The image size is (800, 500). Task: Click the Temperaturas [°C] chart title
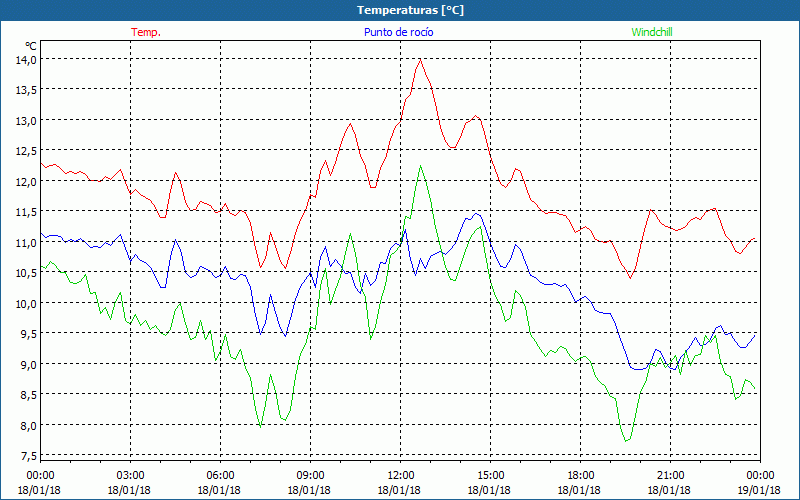[410, 10]
